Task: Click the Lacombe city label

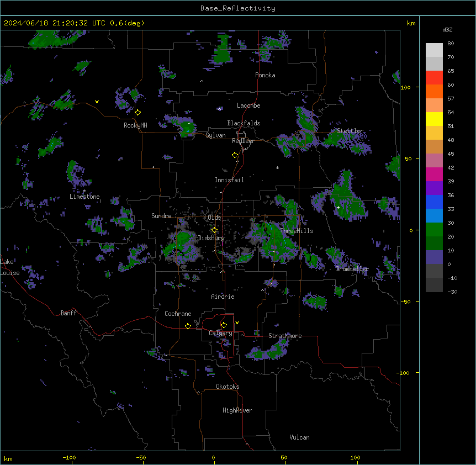Action: click(x=248, y=105)
